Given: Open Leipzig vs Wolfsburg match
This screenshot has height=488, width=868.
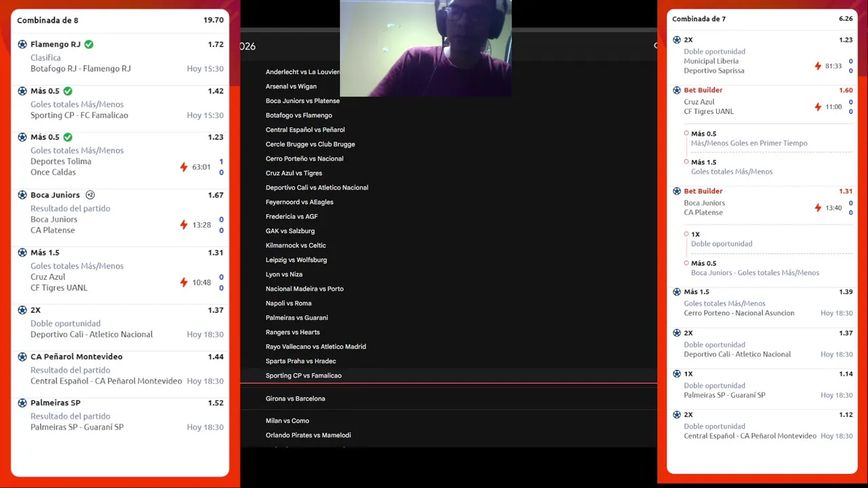Looking at the screenshot, I should (296, 260).
